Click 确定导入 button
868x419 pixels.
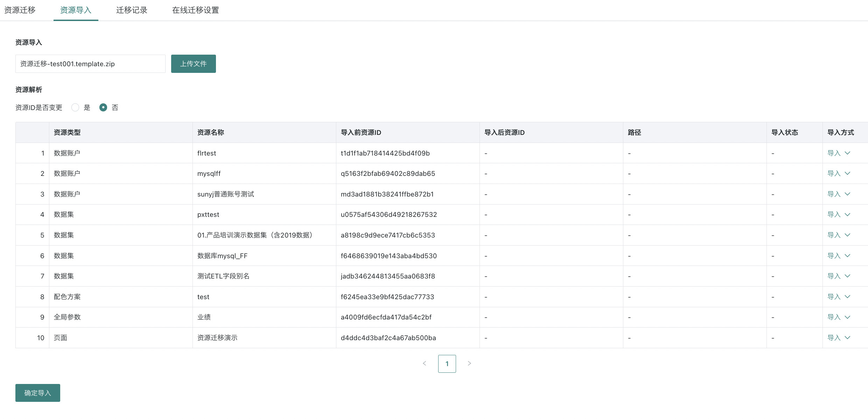38,393
